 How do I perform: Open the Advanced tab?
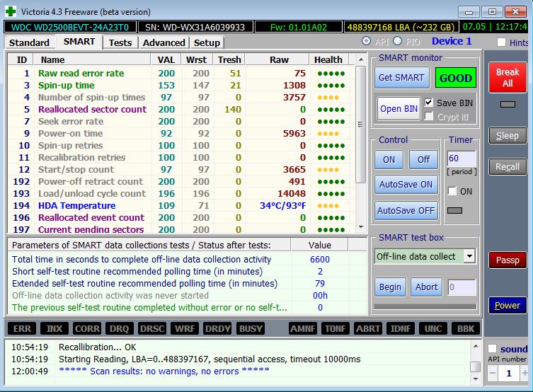point(164,42)
